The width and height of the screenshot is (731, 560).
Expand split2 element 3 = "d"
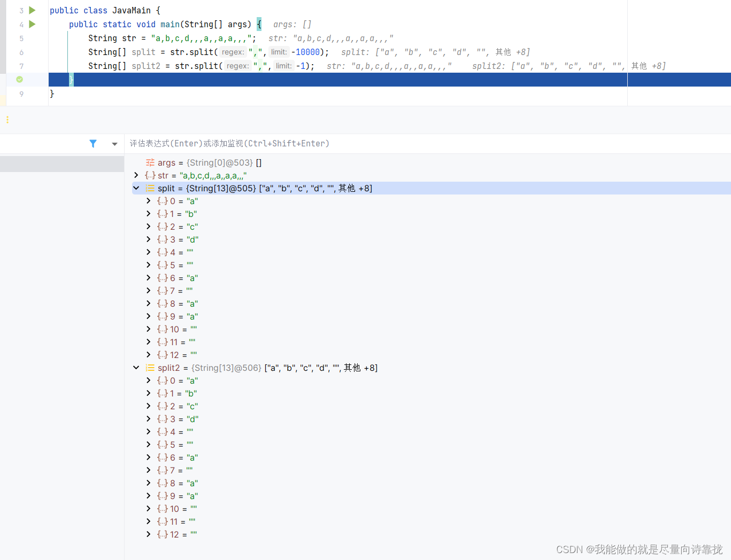[x=149, y=419]
